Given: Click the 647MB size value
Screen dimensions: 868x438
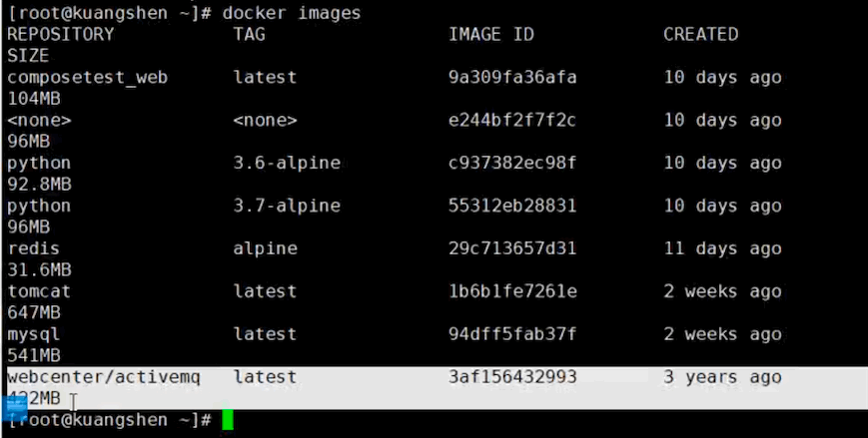Looking at the screenshot, I should (x=34, y=313).
